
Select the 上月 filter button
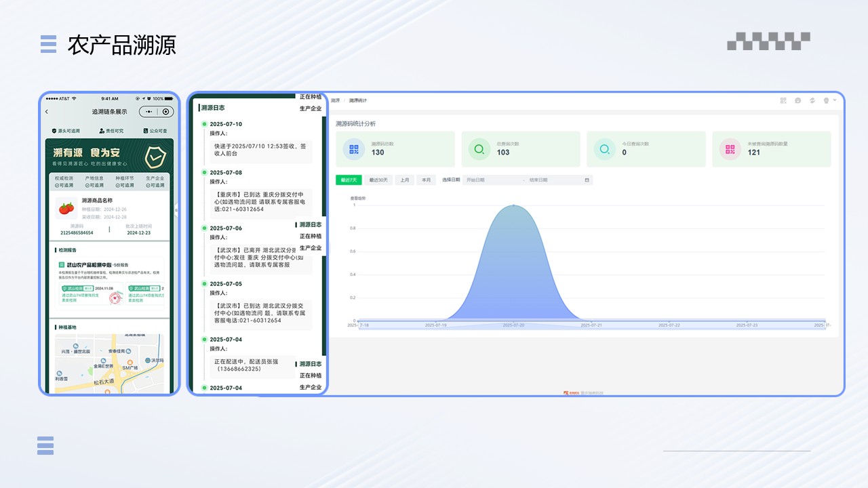(405, 180)
